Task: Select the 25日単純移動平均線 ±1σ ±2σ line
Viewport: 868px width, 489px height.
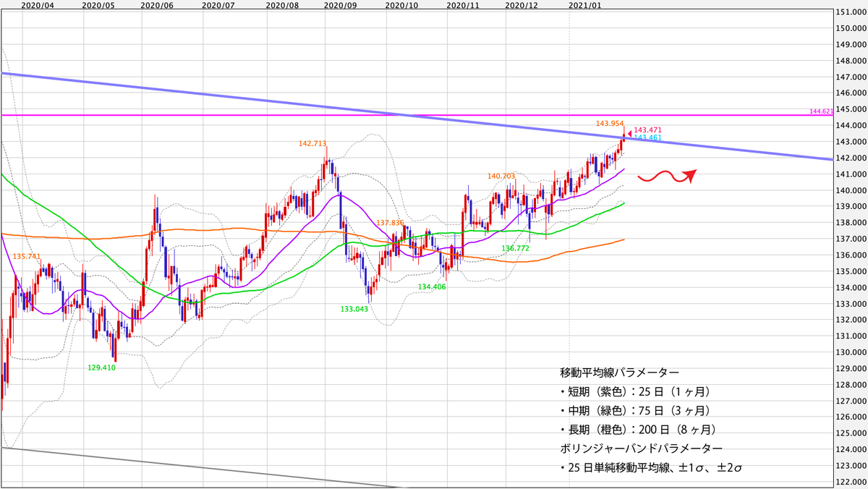Action: [651, 468]
